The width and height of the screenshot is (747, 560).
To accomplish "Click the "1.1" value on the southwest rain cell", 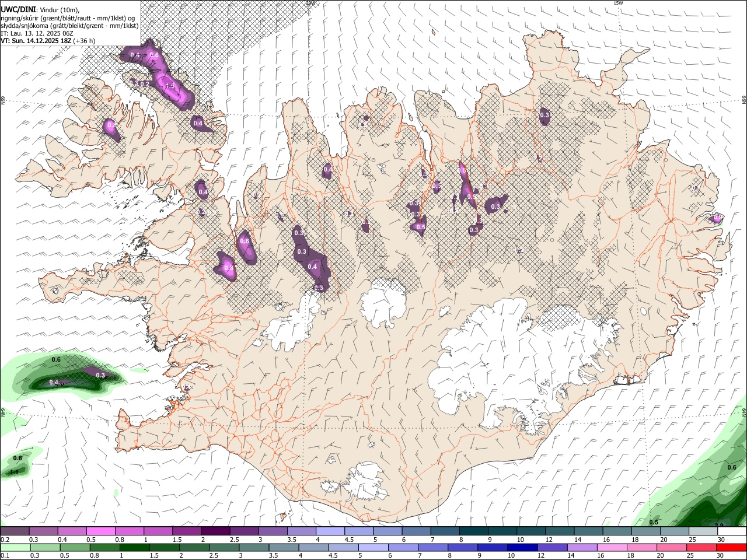I will click(x=15, y=472).
